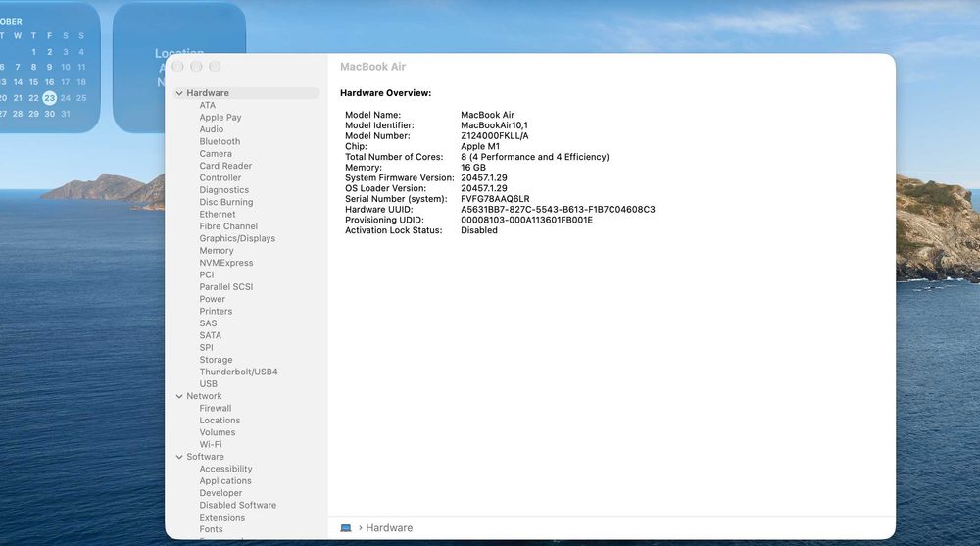Click the MacBook Air window title
The image size is (980, 546).
(x=373, y=67)
